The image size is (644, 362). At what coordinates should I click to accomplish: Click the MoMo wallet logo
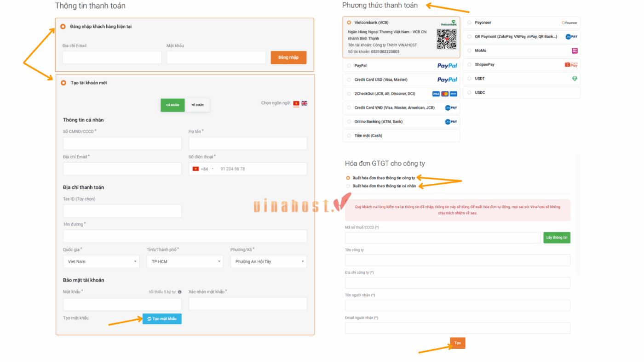pos(574,51)
